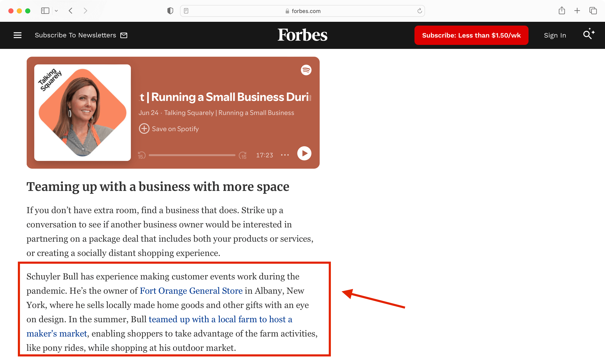
Task: Expand the sidebar tab group dropdown
Action: coord(56,11)
